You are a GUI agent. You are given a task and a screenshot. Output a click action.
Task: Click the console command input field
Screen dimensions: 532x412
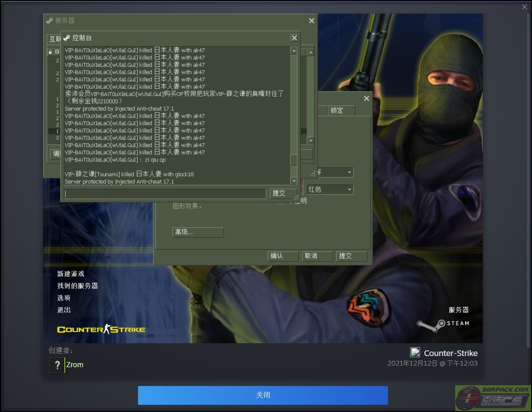pyautogui.click(x=165, y=194)
